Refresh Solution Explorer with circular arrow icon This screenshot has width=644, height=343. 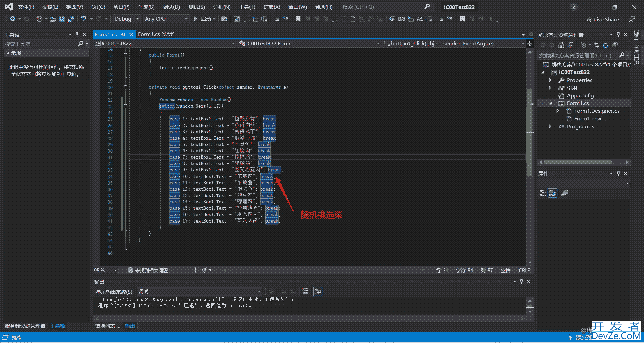pyautogui.click(x=606, y=45)
